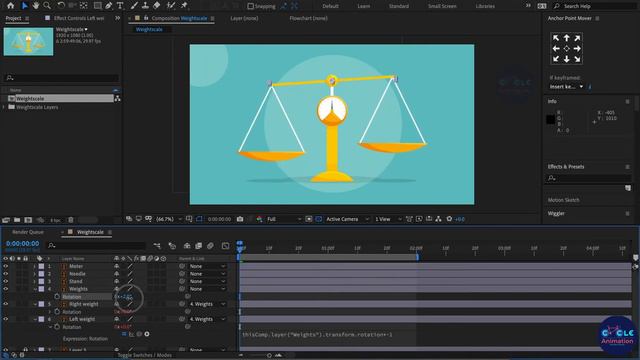The image size is (640, 360).
Task: Open the Flowchart (none) tab
Action: click(309, 18)
